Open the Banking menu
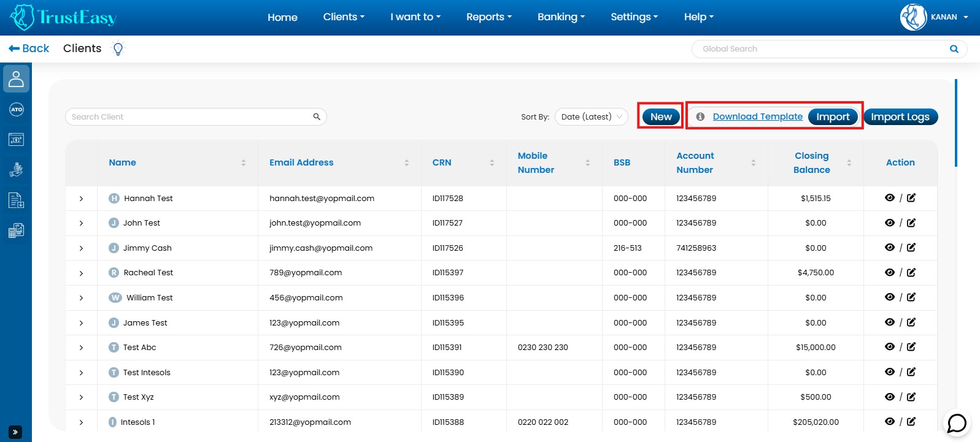Screen dimensions: 980x442 pos(561,17)
